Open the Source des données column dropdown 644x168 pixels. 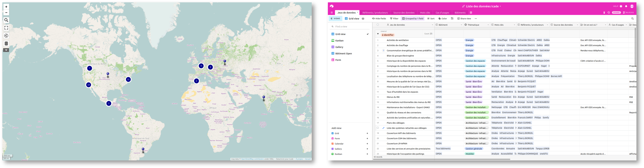pos(577,25)
